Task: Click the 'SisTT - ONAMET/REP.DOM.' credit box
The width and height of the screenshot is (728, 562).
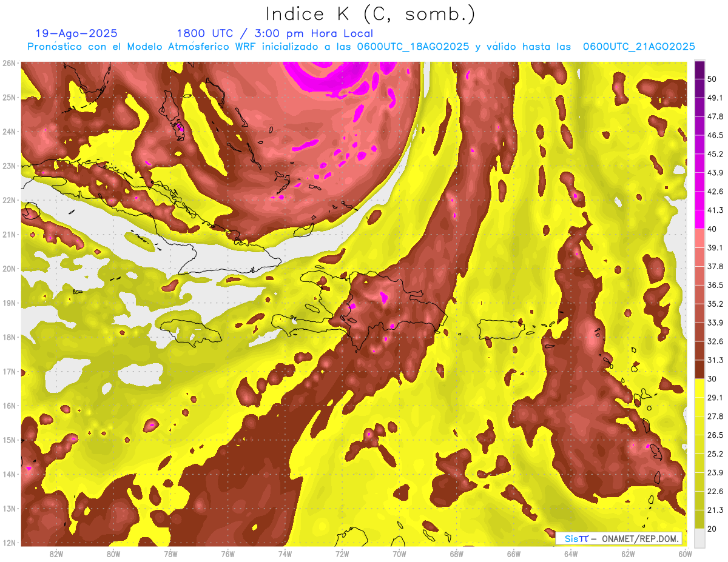Action: (x=619, y=538)
